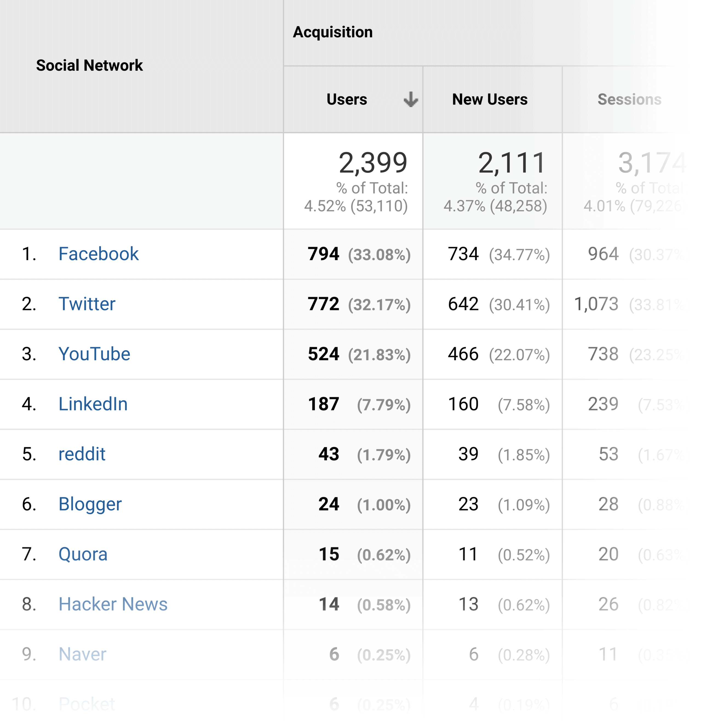Viewport: 701px width, 728px height.
Task: Open the Blogger social network link
Action: 90,504
